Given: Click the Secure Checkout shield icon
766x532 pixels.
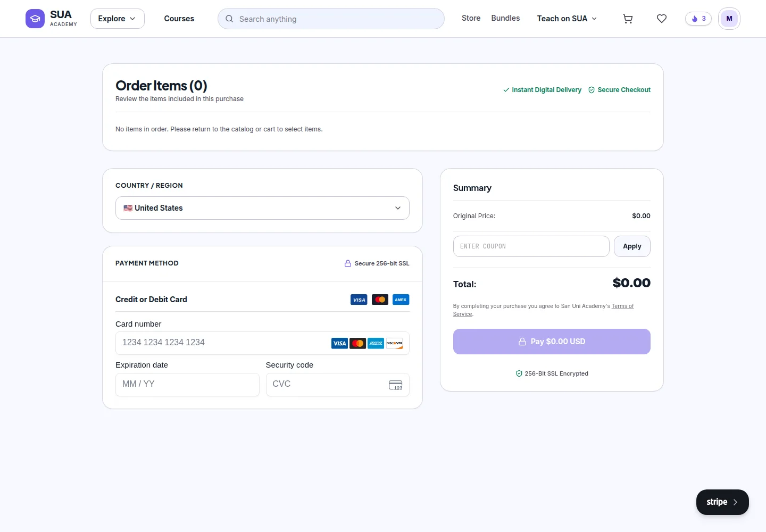Looking at the screenshot, I should click(x=592, y=90).
